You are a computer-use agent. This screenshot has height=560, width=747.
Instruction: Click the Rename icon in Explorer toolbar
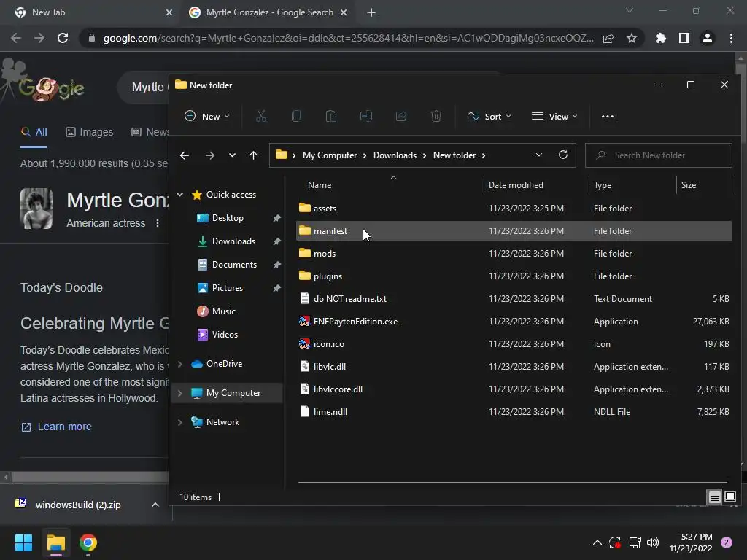[366, 116]
